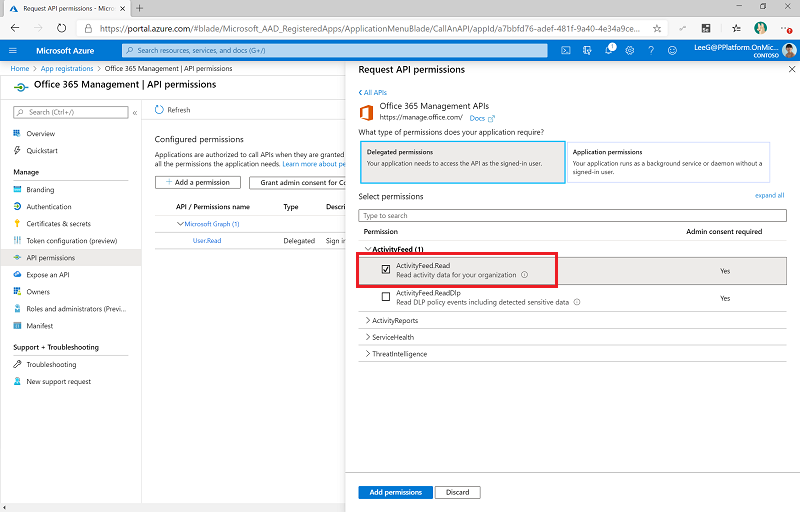Go back with the browser back arrow
The width and height of the screenshot is (800, 512).
(x=15, y=28)
